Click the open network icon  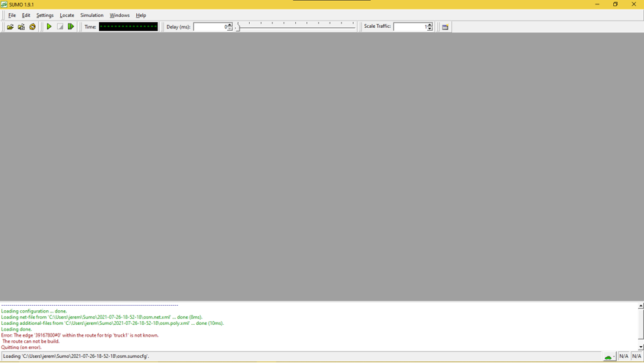(21, 27)
